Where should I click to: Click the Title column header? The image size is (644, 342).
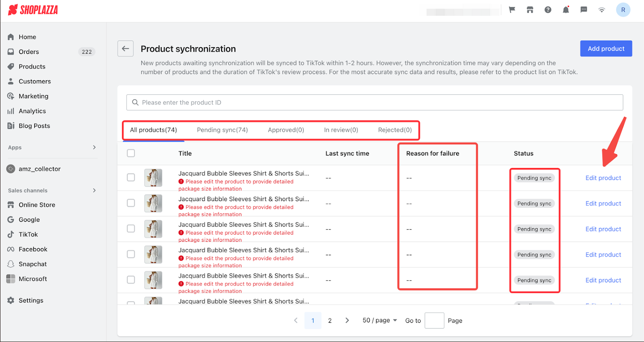[185, 153]
